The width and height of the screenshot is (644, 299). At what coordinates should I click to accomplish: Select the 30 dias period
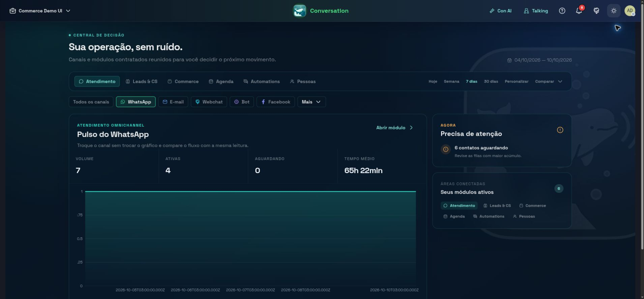click(x=491, y=81)
